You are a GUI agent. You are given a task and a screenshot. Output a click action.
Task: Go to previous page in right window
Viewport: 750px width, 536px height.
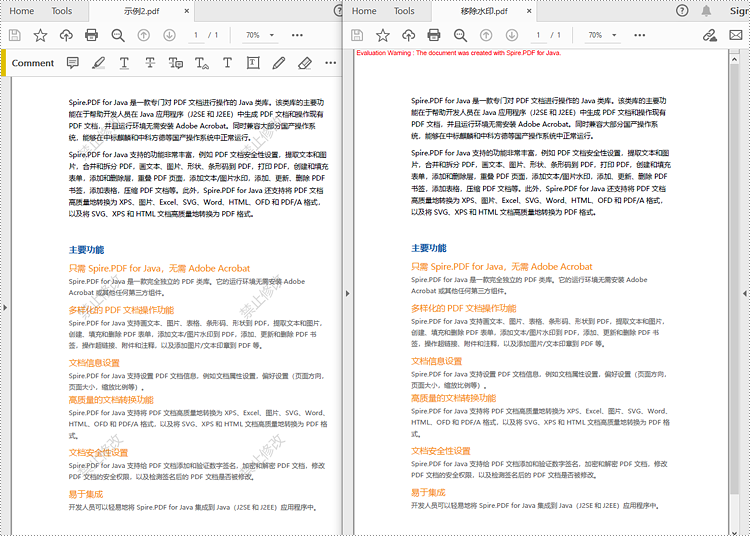pyautogui.click(x=486, y=35)
